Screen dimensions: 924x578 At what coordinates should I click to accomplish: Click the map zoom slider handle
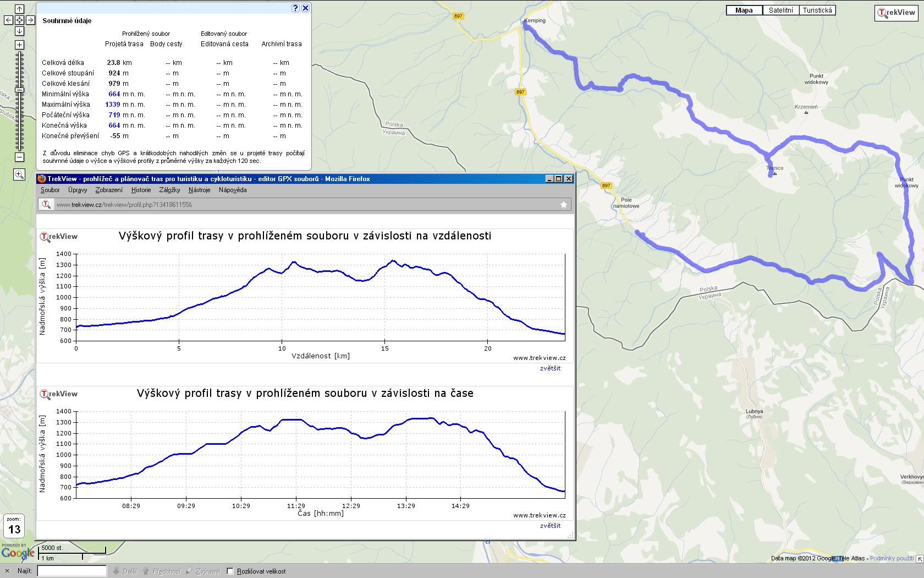click(19, 89)
